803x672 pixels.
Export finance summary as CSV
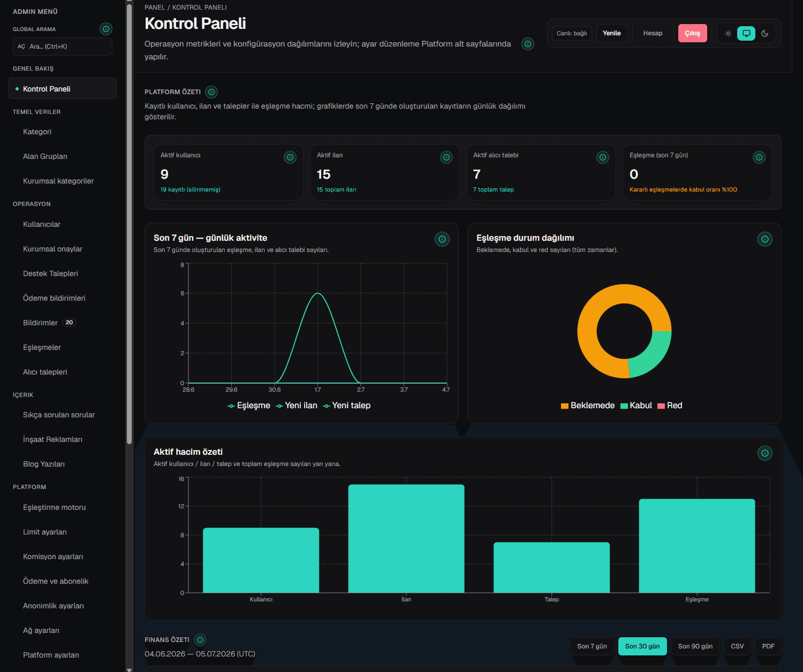[x=738, y=646]
